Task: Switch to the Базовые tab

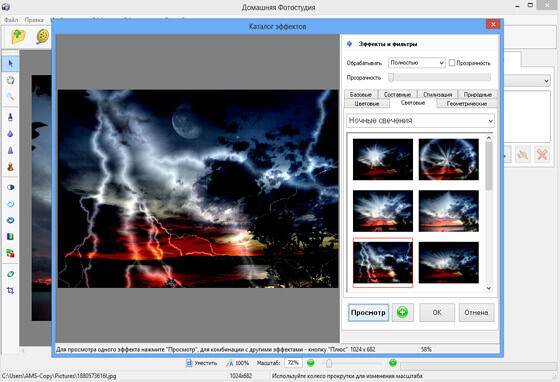Action: (361, 95)
